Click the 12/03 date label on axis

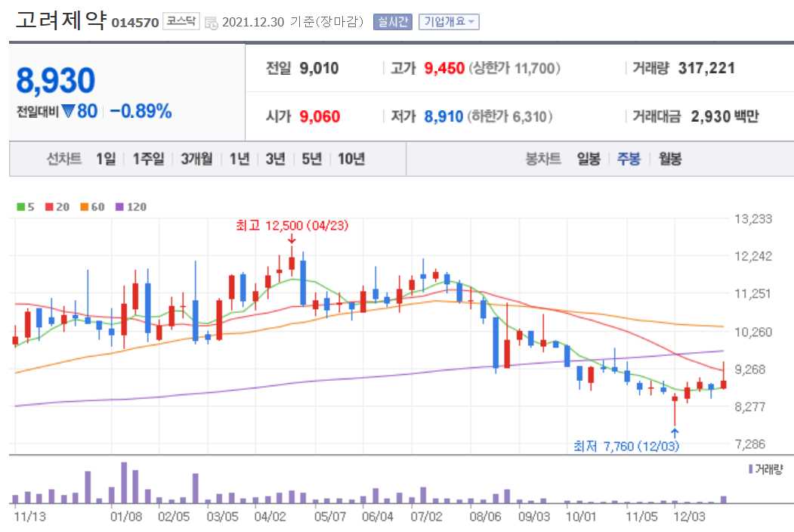689,516
